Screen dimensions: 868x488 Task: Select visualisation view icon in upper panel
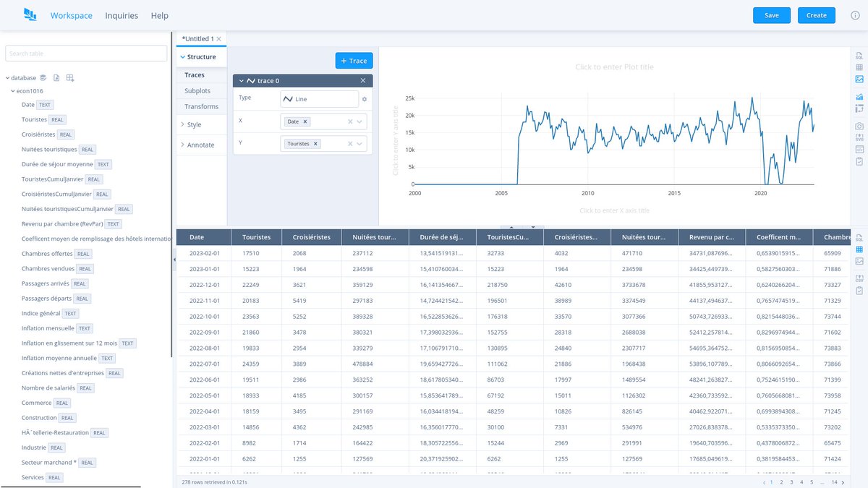[x=859, y=79]
